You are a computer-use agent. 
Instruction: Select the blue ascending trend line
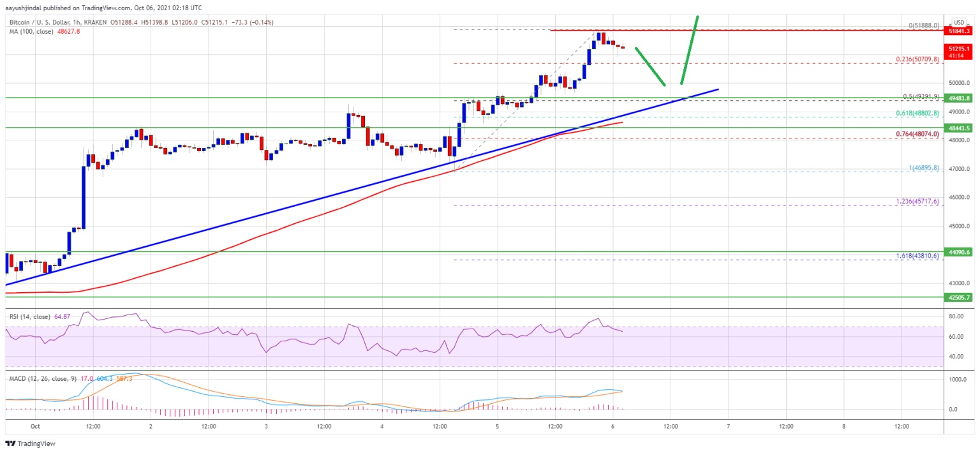pyautogui.click(x=362, y=187)
